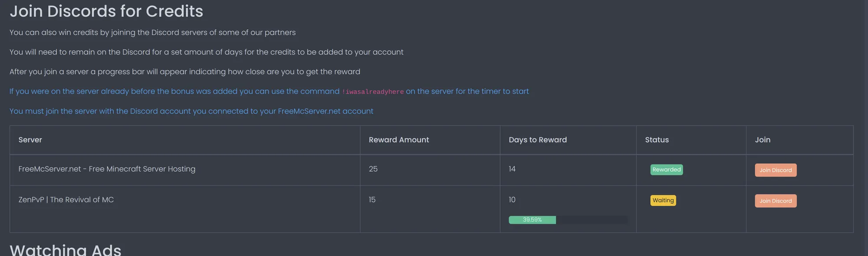This screenshot has height=256, width=868.
Task: Click the green Rewarded status badge
Action: (x=666, y=170)
